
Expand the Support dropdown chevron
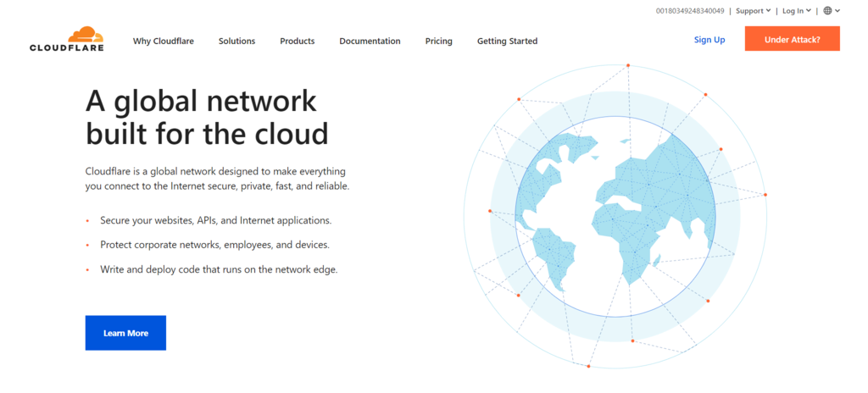(768, 10)
